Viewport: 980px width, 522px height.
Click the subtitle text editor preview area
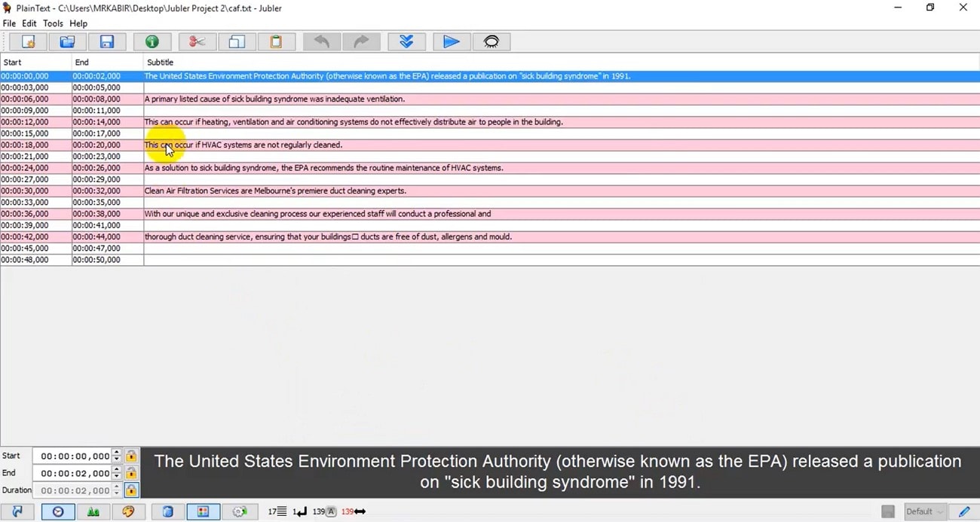(559, 472)
